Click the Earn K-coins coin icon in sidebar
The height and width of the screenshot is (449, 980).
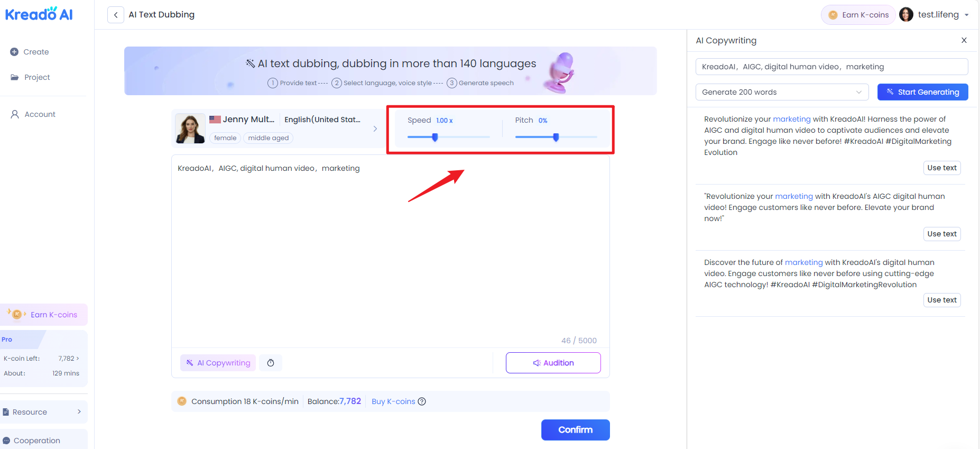tap(17, 314)
